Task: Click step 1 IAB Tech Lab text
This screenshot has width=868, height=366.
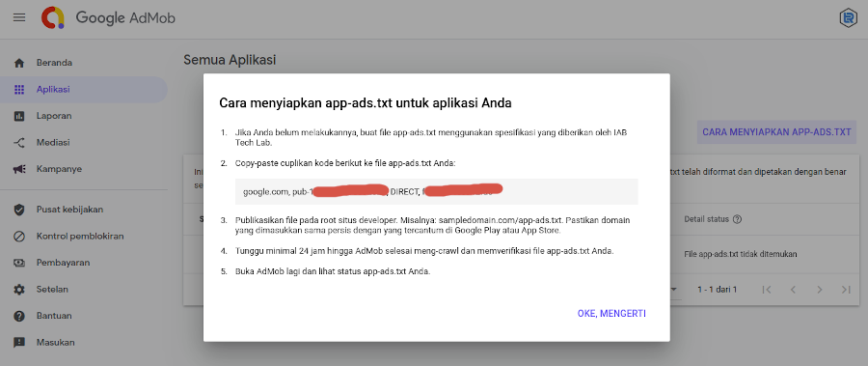Action: click(x=431, y=138)
